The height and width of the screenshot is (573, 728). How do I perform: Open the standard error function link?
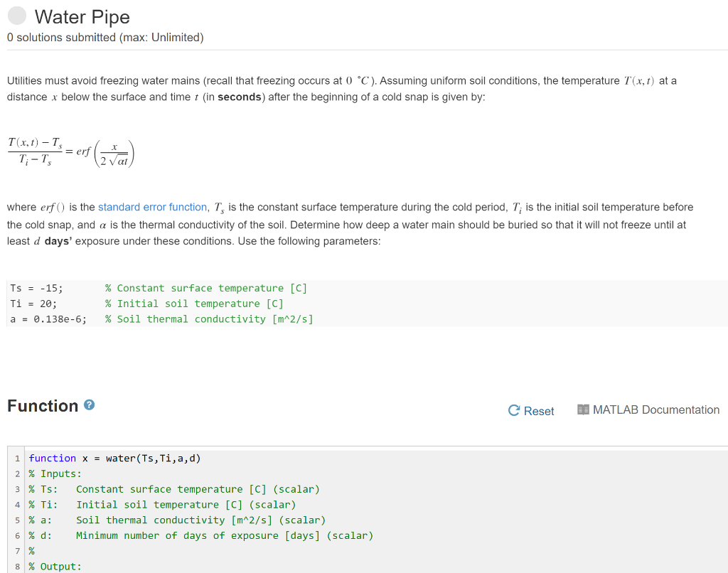click(152, 207)
